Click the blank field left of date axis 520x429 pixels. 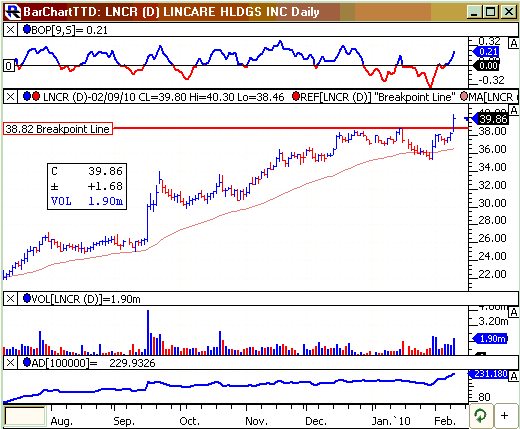pyautogui.click(x=25, y=416)
